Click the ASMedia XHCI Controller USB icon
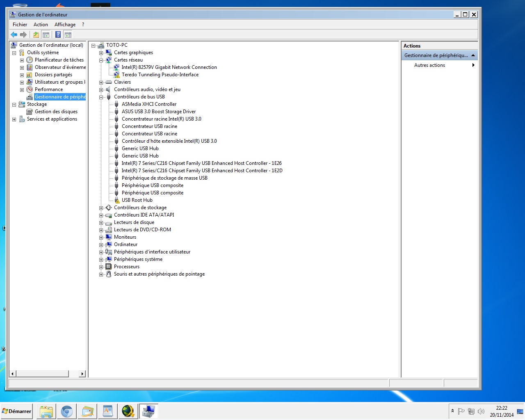 click(116, 104)
